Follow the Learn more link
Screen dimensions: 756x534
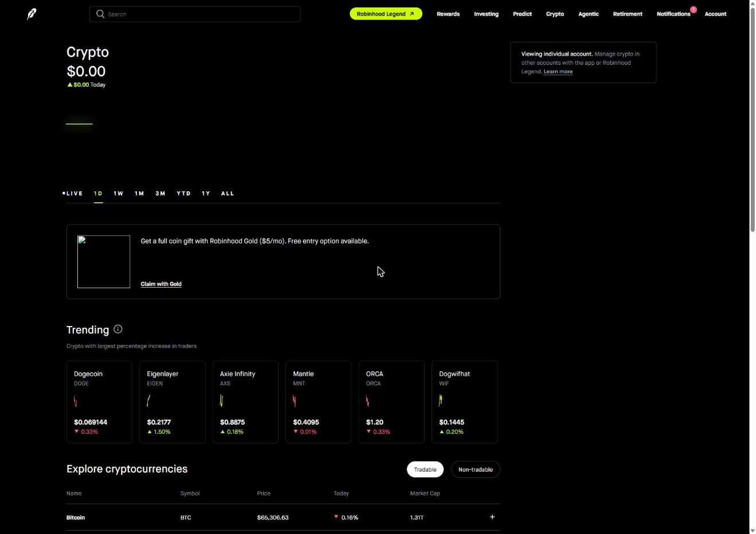pos(558,72)
